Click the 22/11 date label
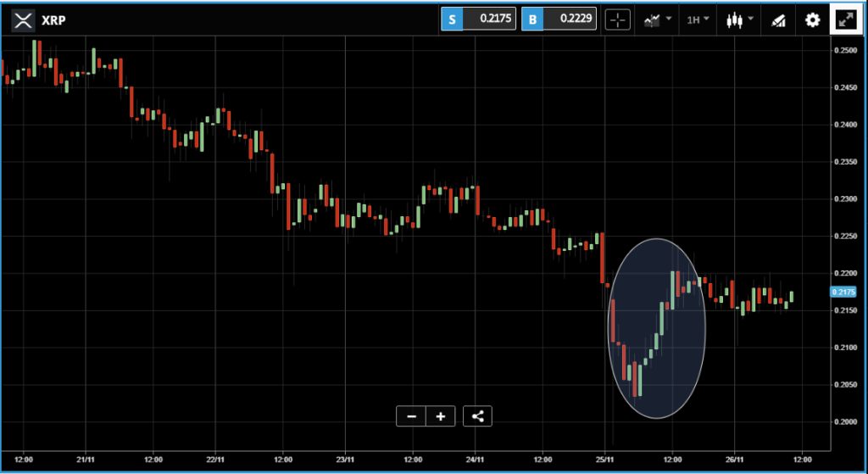Image resolution: width=868 pixels, height=474 pixels. point(214,460)
